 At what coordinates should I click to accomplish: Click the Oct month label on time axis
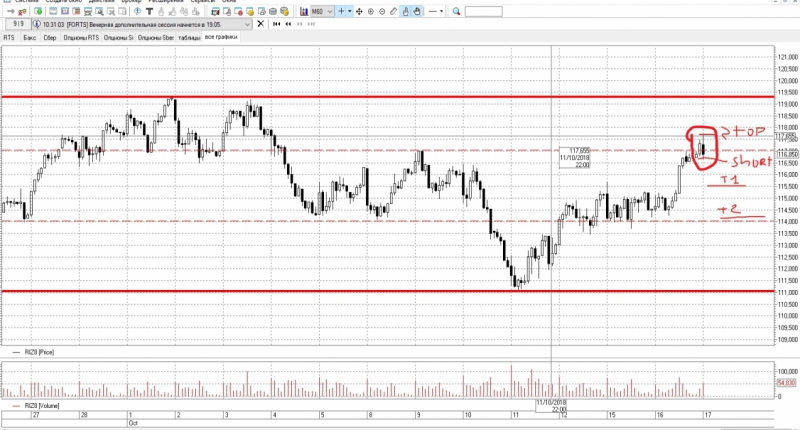pyautogui.click(x=133, y=423)
